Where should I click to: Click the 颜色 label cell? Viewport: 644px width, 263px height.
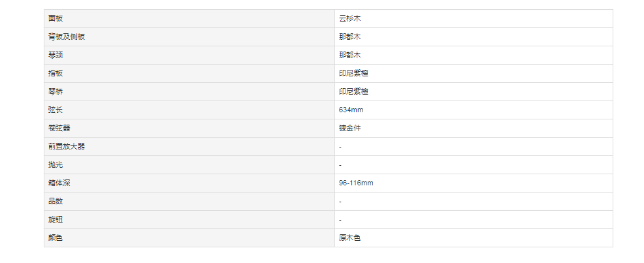point(189,238)
